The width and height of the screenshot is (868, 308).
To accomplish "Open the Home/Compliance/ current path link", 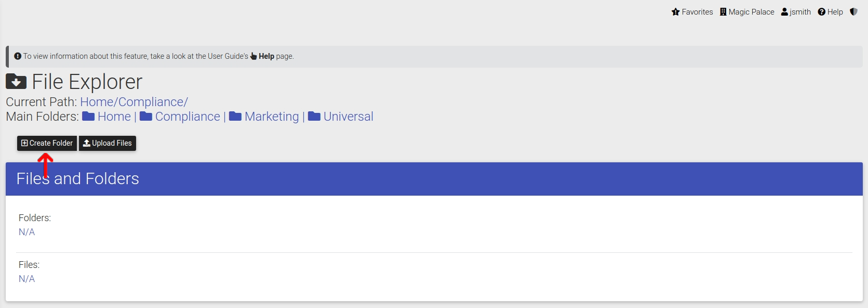I will [x=134, y=102].
